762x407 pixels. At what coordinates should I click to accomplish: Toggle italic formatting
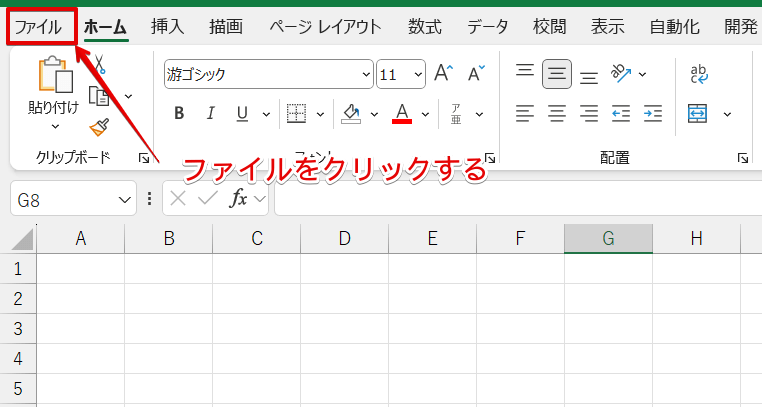click(x=210, y=114)
